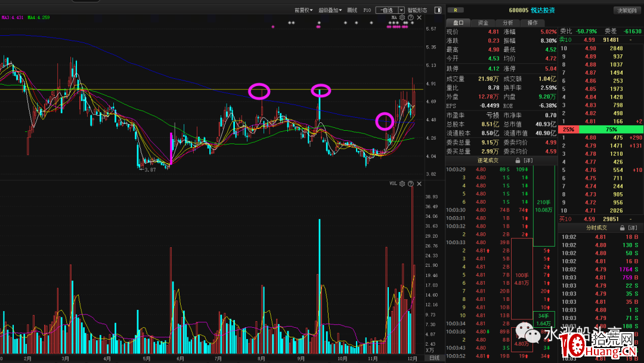Open the F10 company info
Viewport: 644px width, 363px height.
click(x=367, y=10)
